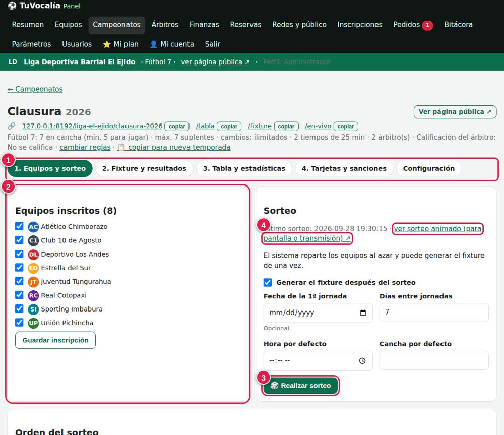Open the Configuración tab
504x435 pixels.
tap(429, 168)
